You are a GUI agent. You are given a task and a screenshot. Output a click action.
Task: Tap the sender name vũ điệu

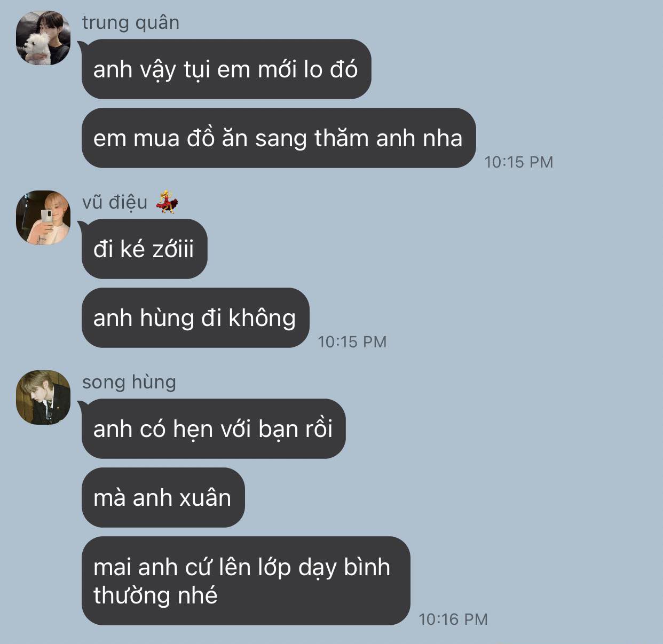115,202
